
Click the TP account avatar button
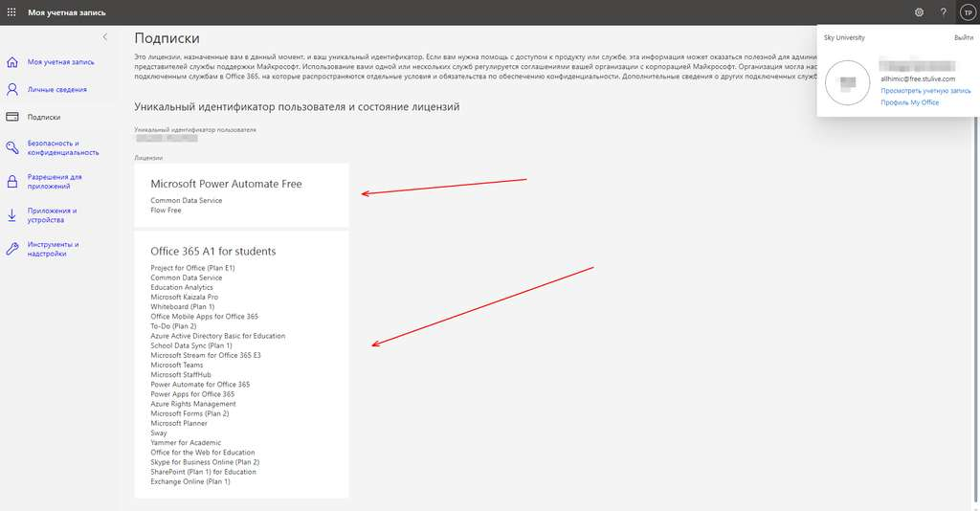(x=968, y=12)
